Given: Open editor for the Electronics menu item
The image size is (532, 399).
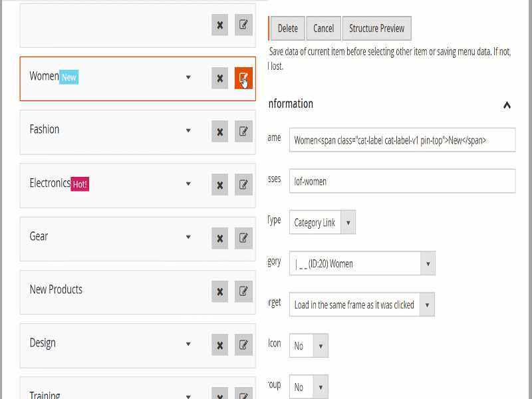Looking at the screenshot, I should coord(243,184).
